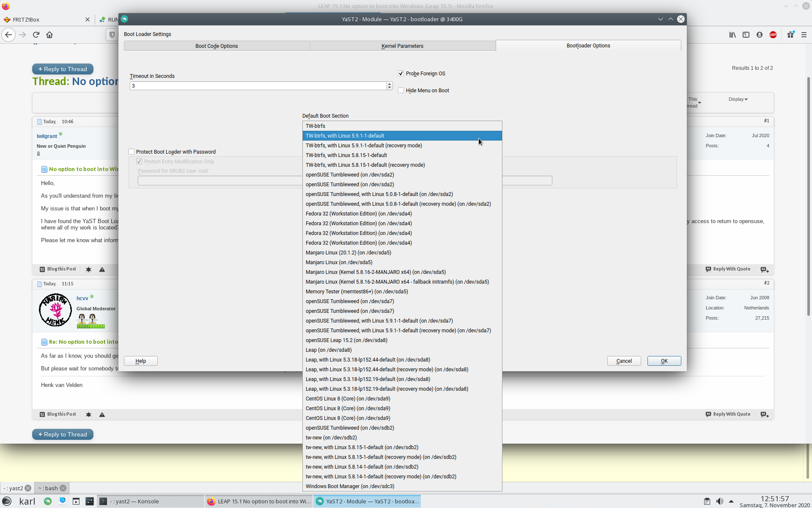Select Fedora 32 Workstation first entry

pyautogui.click(x=402, y=214)
